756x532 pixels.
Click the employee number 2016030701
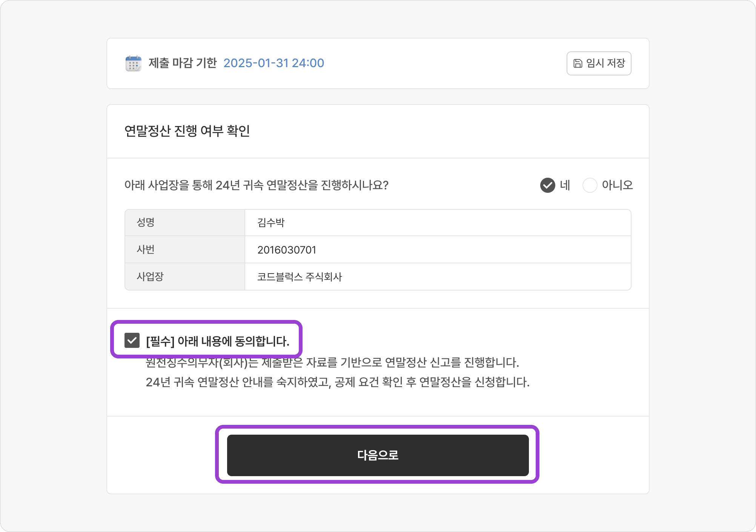[287, 250]
